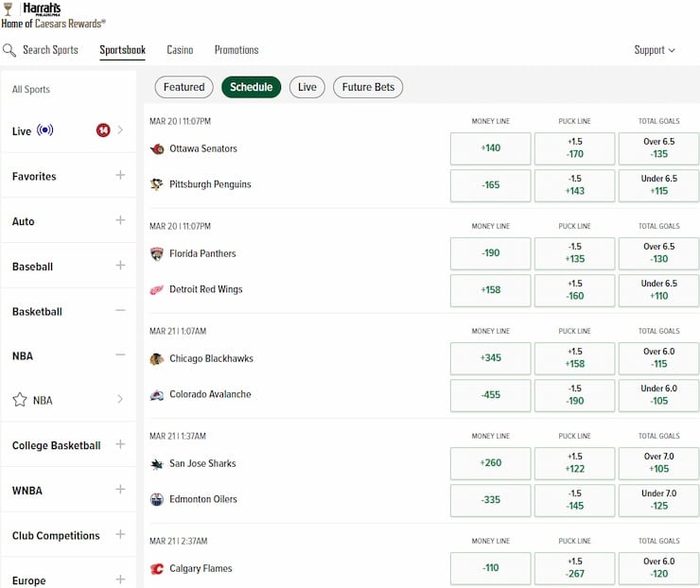Bet Under 6.5 at +115 in Penguins game

pyautogui.click(x=659, y=185)
